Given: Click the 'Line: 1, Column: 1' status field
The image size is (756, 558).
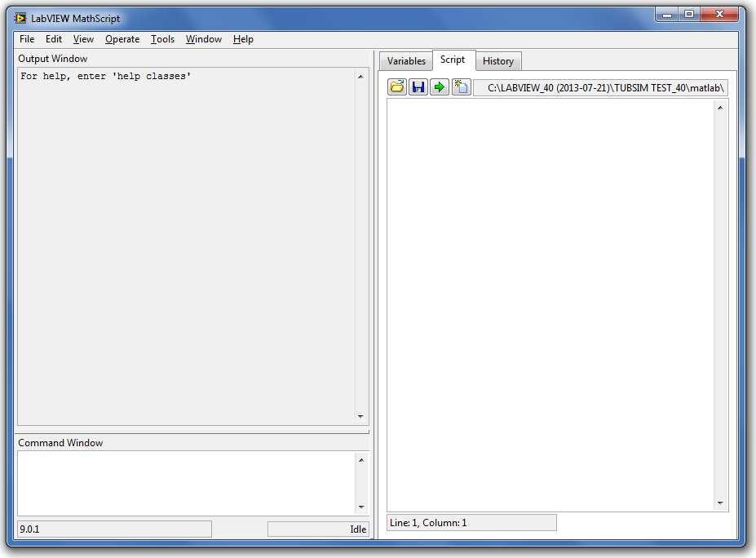Looking at the screenshot, I should click(x=471, y=523).
